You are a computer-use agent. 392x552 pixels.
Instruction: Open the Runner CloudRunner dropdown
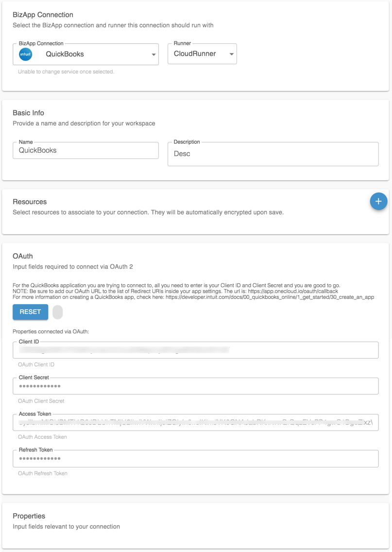(202, 54)
